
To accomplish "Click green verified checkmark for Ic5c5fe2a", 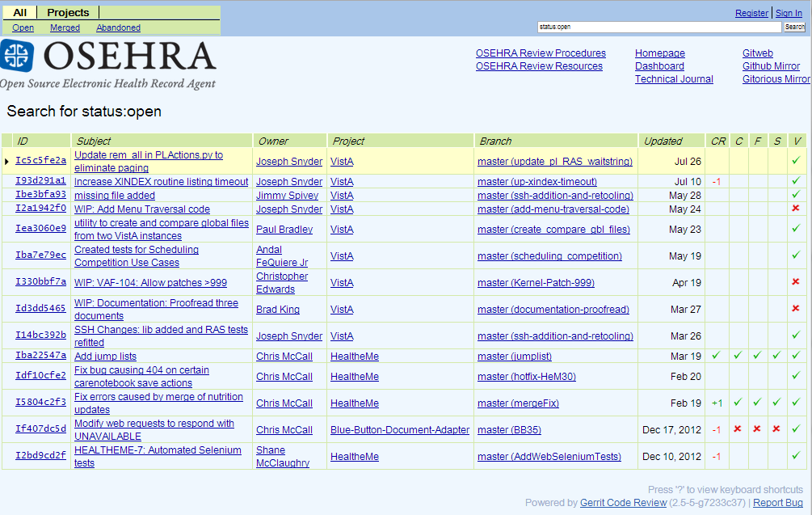I will 796,161.
